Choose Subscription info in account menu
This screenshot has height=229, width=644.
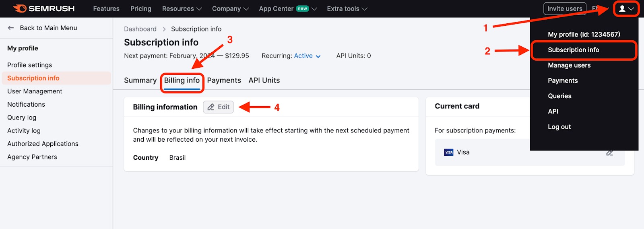pos(574,50)
